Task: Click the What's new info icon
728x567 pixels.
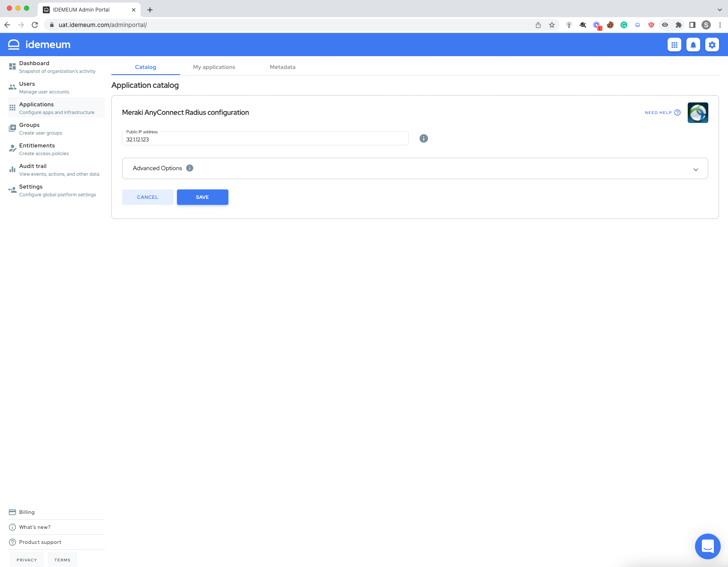Action: tap(12, 527)
